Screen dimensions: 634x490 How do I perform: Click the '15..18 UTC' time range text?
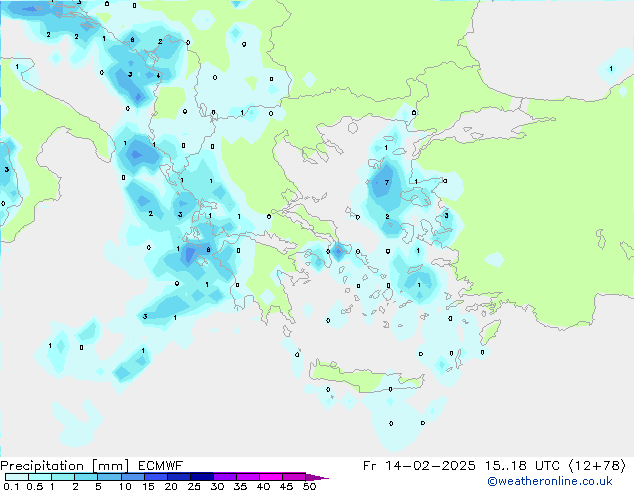(x=523, y=466)
